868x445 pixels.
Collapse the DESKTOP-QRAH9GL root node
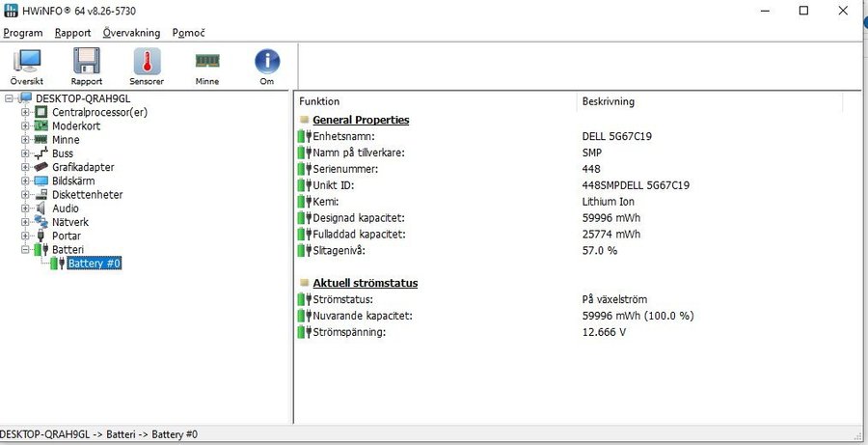click(x=9, y=98)
